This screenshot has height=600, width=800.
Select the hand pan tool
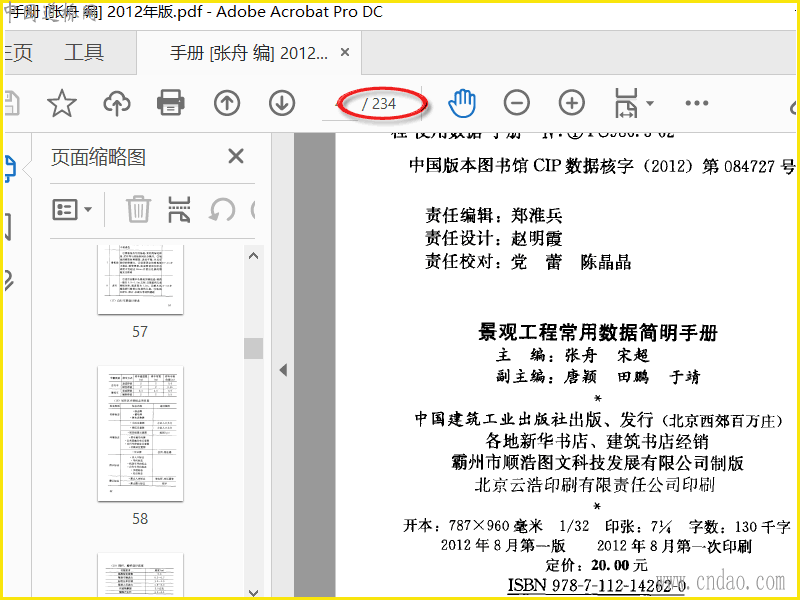point(462,103)
